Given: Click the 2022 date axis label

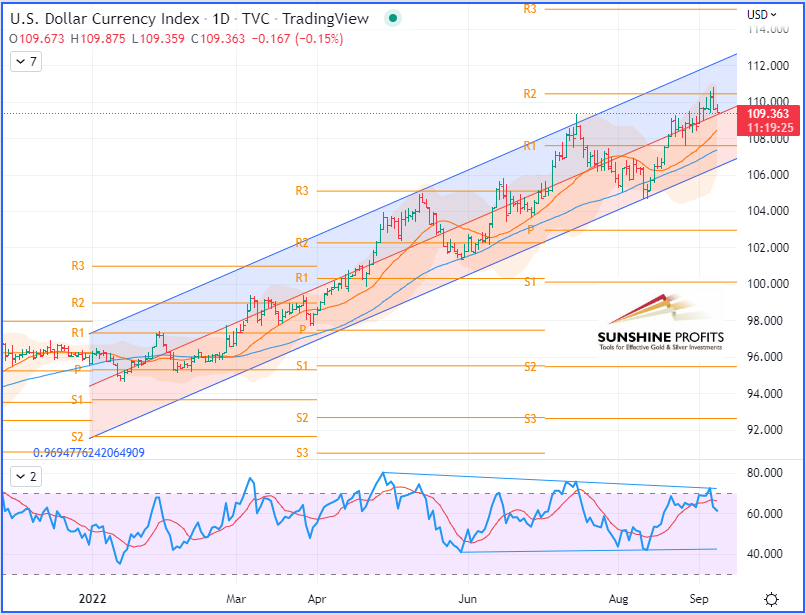Looking at the screenshot, I should [x=93, y=599].
